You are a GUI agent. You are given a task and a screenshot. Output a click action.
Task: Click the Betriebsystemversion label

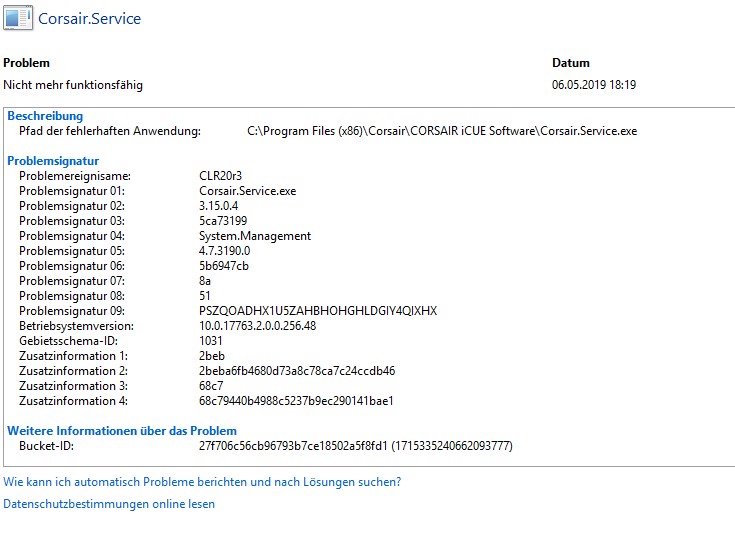pos(76,326)
